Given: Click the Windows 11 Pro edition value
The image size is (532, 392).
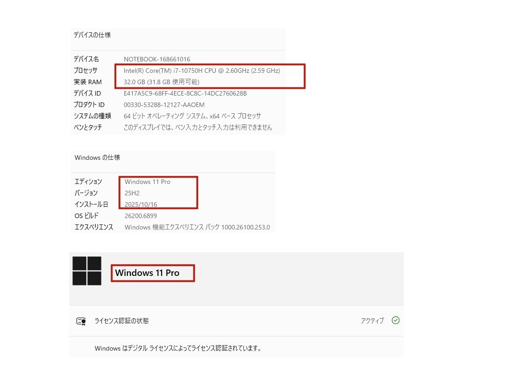Looking at the screenshot, I should [147, 182].
